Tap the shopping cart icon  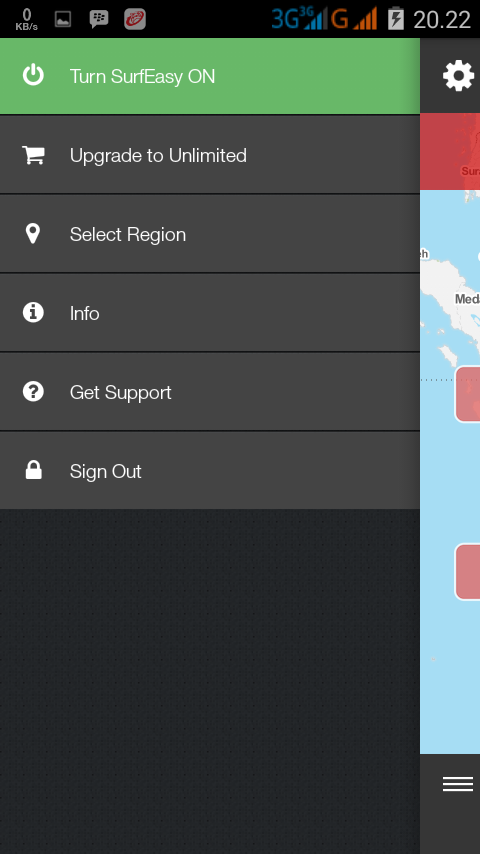33,155
